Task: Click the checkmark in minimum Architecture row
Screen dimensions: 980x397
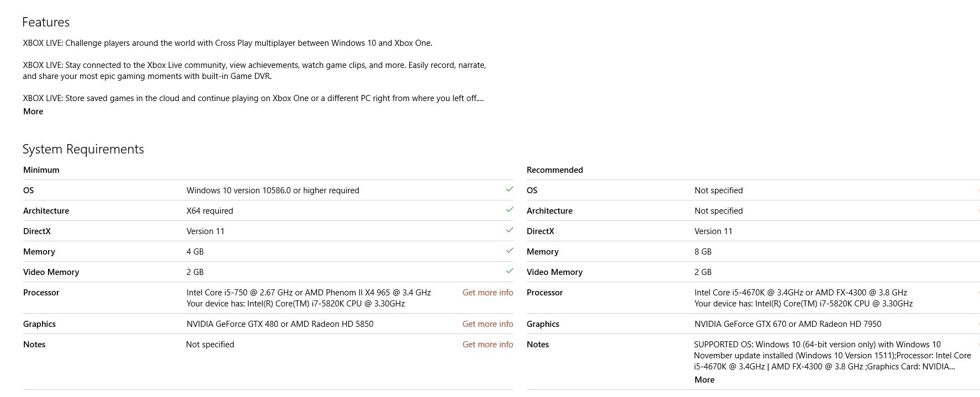Action: [509, 210]
